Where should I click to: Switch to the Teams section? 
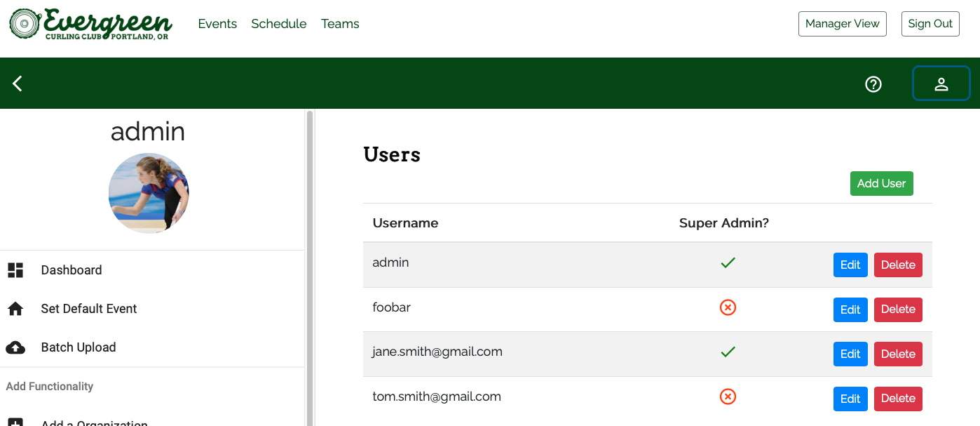pos(340,23)
